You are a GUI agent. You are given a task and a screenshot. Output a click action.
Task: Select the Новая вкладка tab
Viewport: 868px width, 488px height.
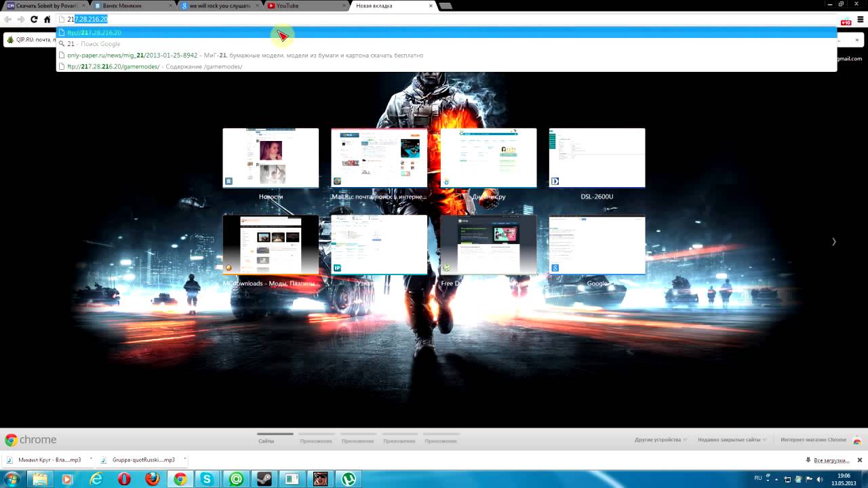(x=392, y=6)
